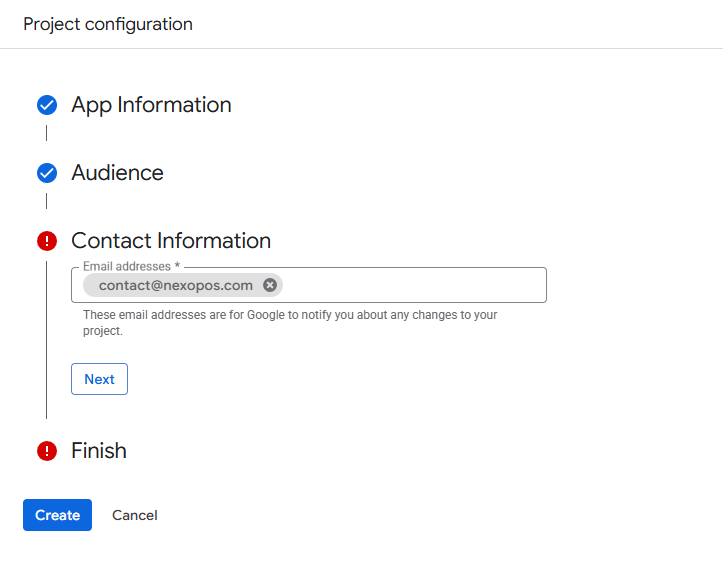Select the contact@nexopos.com chip text
Screen dimensions: 723x574
point(176,285)
